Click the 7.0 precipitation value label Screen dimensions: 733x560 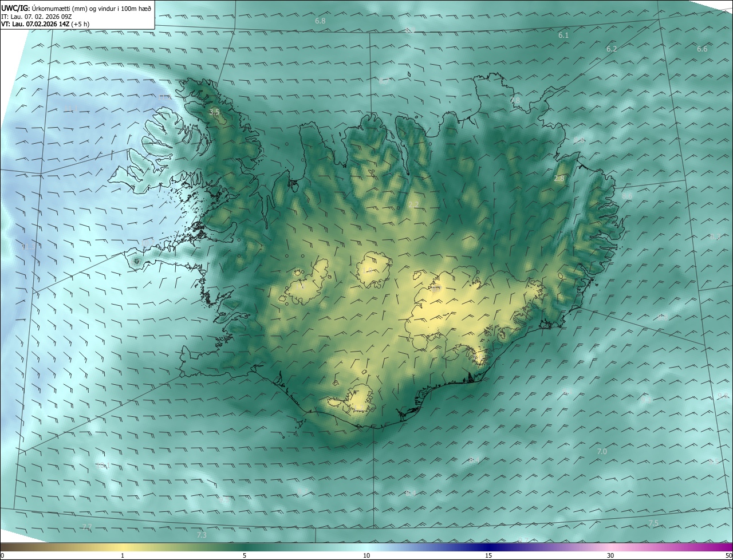(x=602, y=452)
